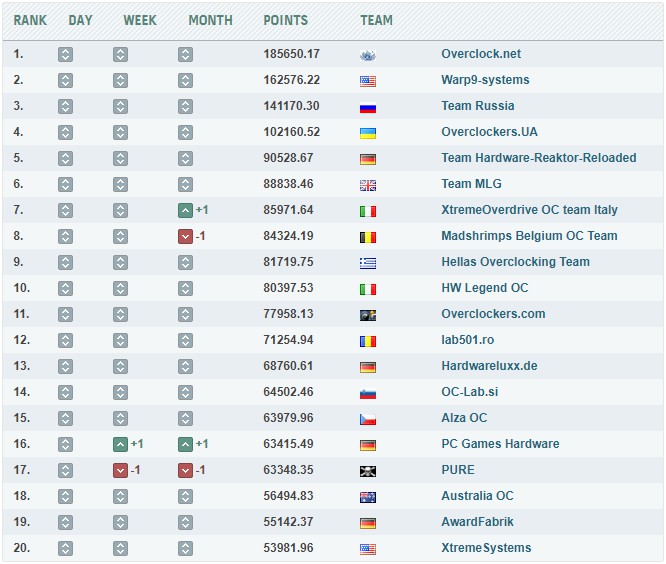Viewport: 666px width, 564px height.
Task: Click the points value 185650.17
Action: (291, 54)
